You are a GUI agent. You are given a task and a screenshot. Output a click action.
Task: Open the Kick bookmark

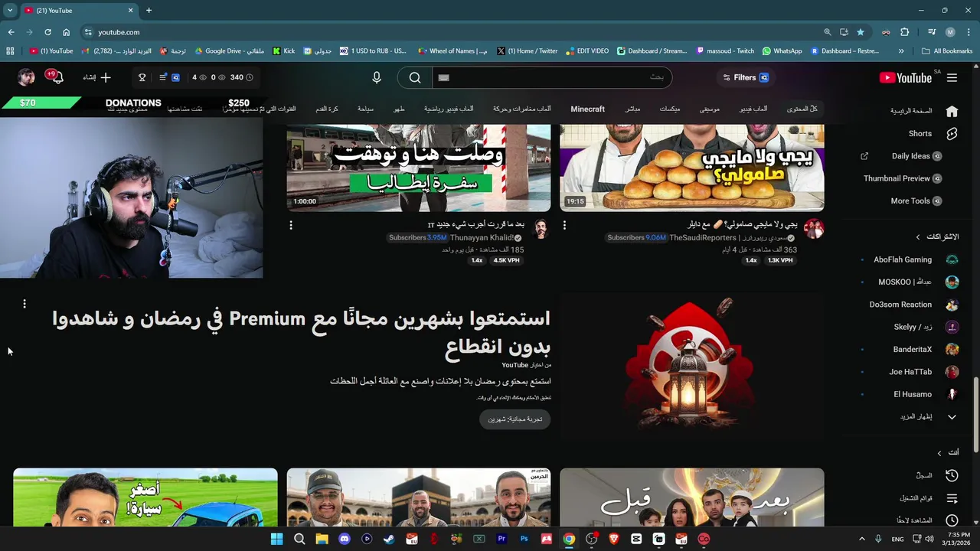pyautogui.click(x=284, y=51)
